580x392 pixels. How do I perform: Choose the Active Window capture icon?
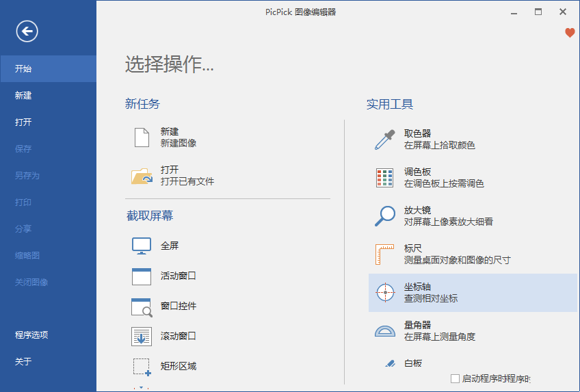coord(142,276)
